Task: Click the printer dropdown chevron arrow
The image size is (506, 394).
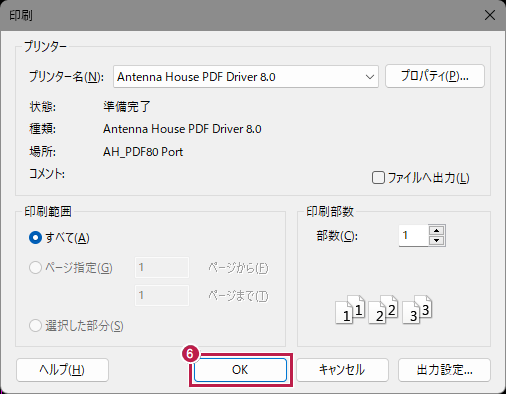Action: point(369,77)
